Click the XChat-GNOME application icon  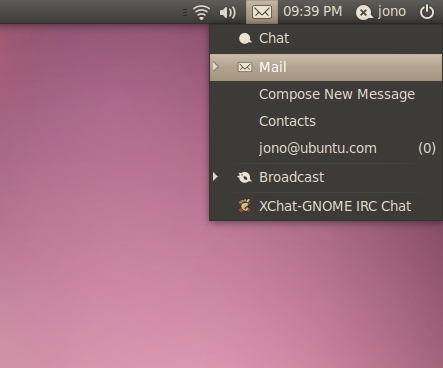coord(244,206)
